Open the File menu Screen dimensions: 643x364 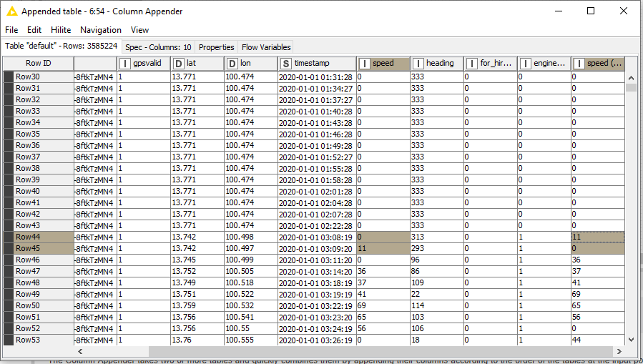click(x=11, y=30)
